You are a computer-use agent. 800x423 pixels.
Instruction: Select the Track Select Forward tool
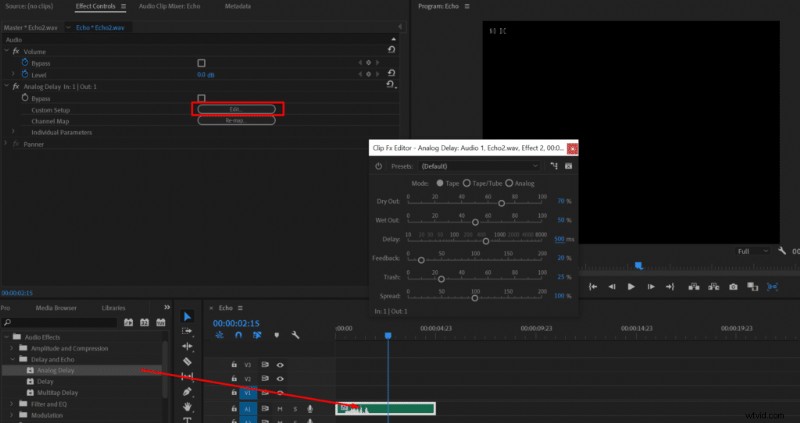coord(187,331)
